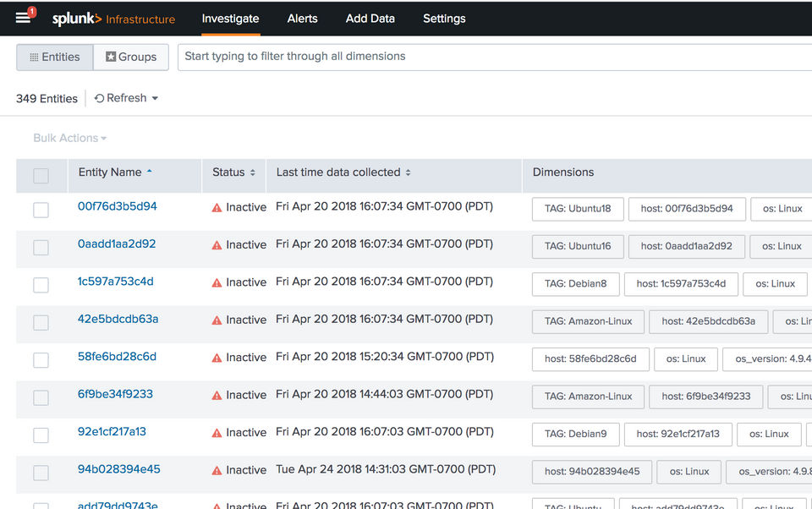
Task: Open entity 58fe6bd28c6d link
Action: 117,356
